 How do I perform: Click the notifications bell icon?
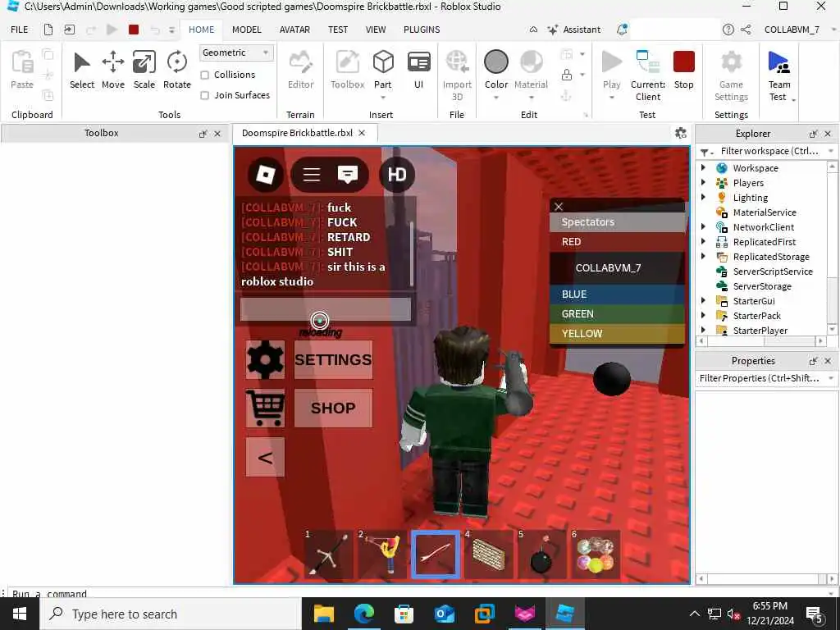(622, 30)
